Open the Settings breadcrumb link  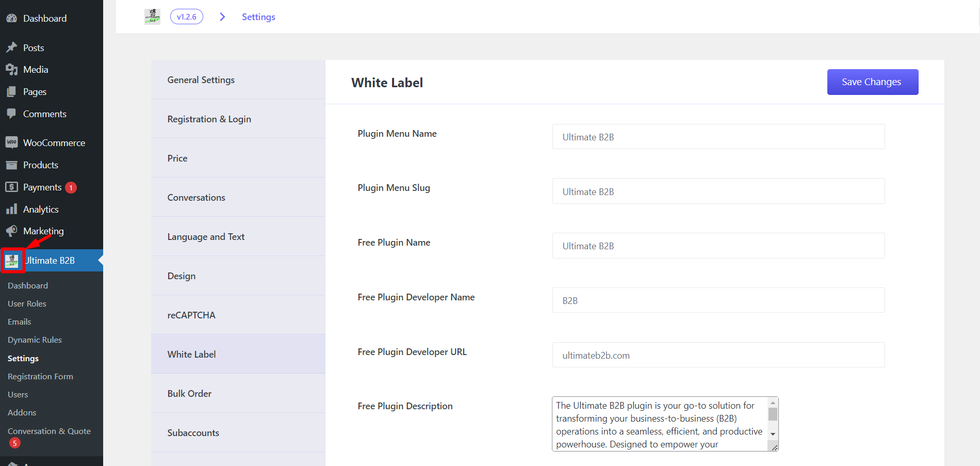258,17
